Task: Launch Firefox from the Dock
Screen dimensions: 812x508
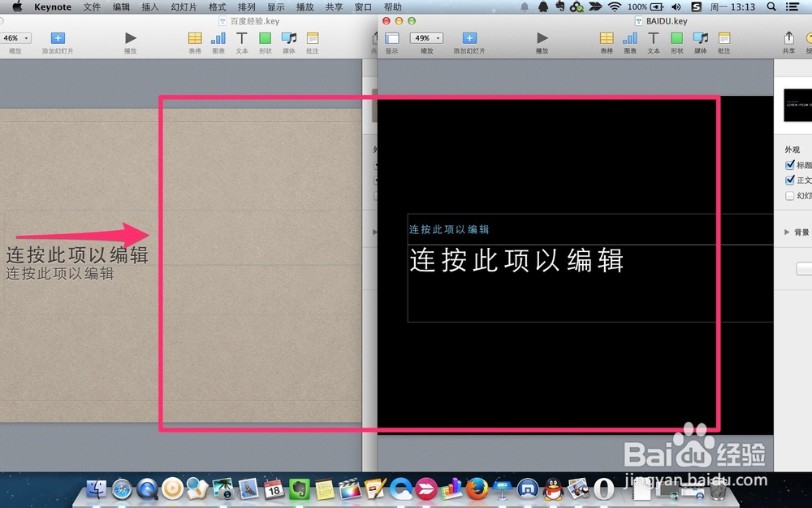Action: [x=477, y=488]
